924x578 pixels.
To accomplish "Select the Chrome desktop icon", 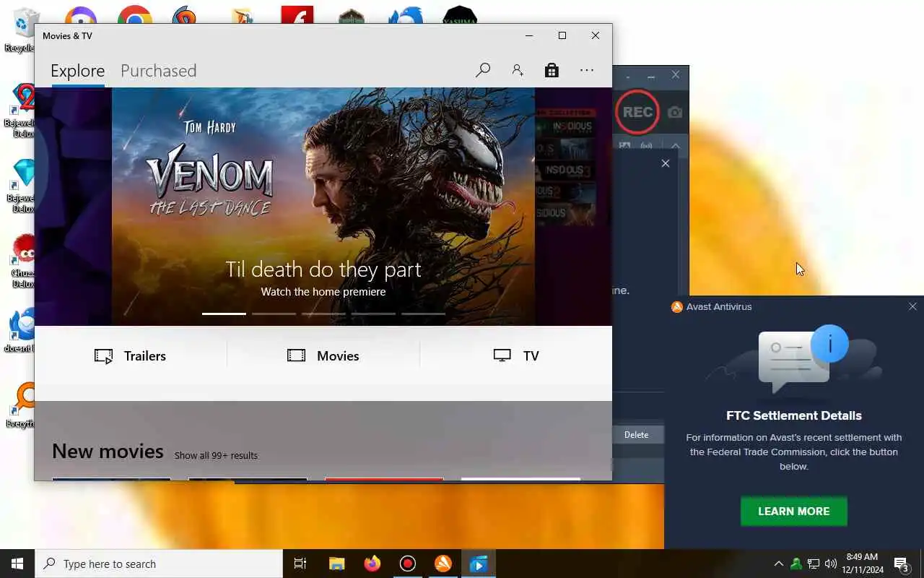I will tap(135, 16).
